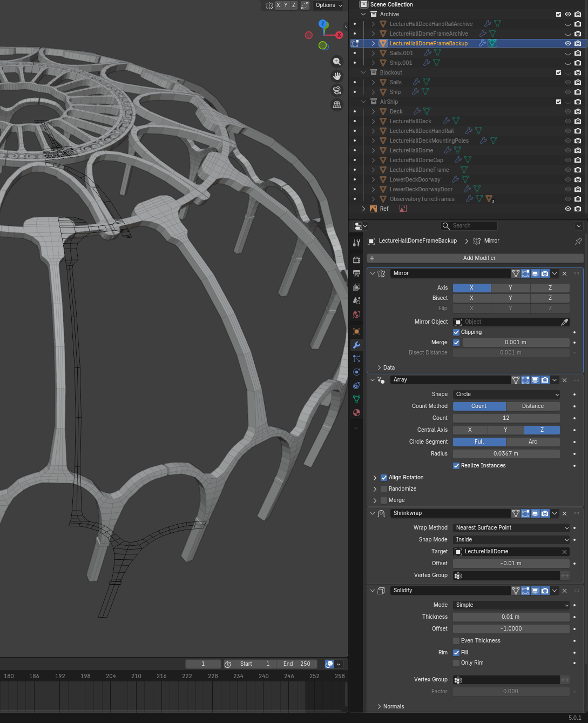Expand the Mirror Data subpanel
The image size is (588, 723).
(379, 367)
